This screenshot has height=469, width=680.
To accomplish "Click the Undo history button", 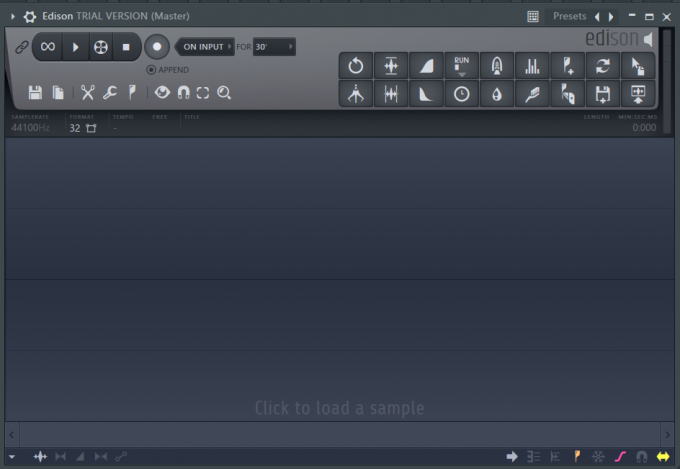I will click(356, 66).
